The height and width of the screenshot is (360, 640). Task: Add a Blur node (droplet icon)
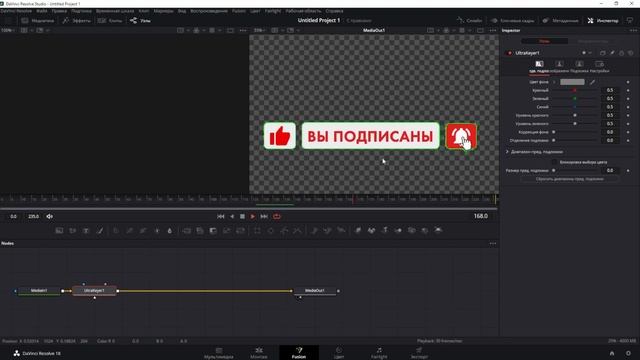coord(170,231)
